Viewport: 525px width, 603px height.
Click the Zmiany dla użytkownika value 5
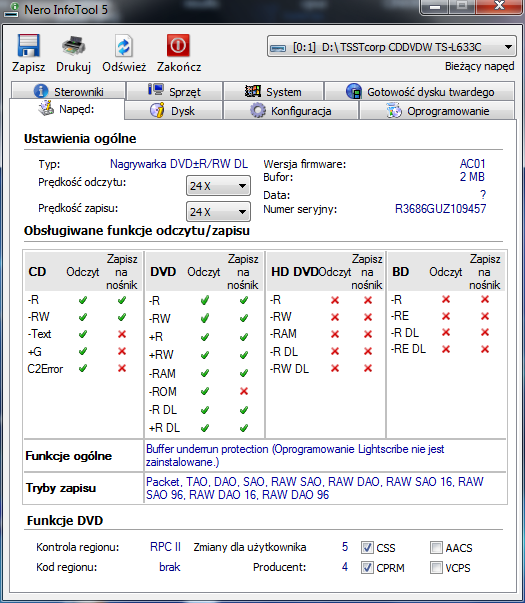345,547
